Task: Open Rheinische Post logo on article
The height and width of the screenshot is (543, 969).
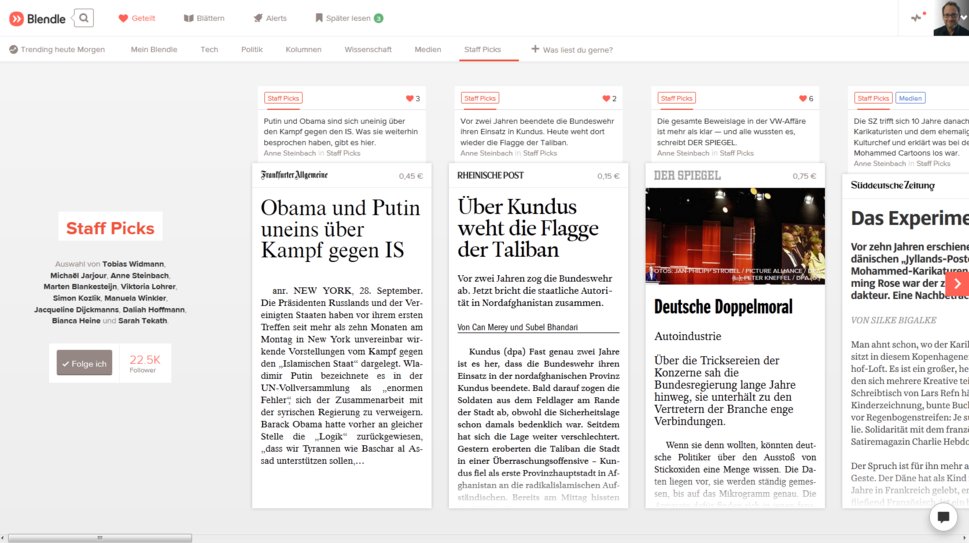Action: tap(490, 175)
